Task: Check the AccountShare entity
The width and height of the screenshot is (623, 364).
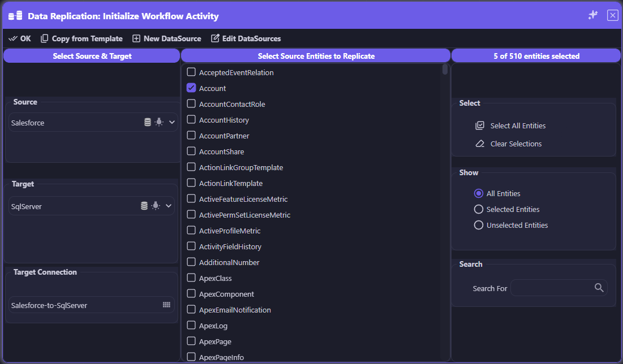Action: click(191, 151)
